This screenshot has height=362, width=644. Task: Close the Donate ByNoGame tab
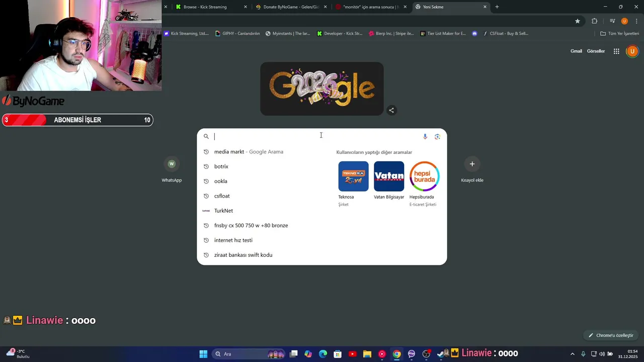coord(326,7)
